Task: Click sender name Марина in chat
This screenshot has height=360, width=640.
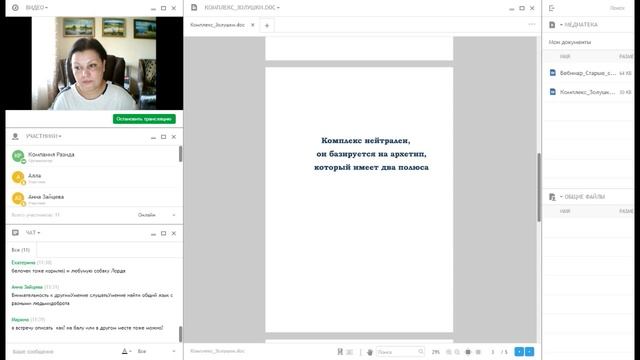Action: 20,320
